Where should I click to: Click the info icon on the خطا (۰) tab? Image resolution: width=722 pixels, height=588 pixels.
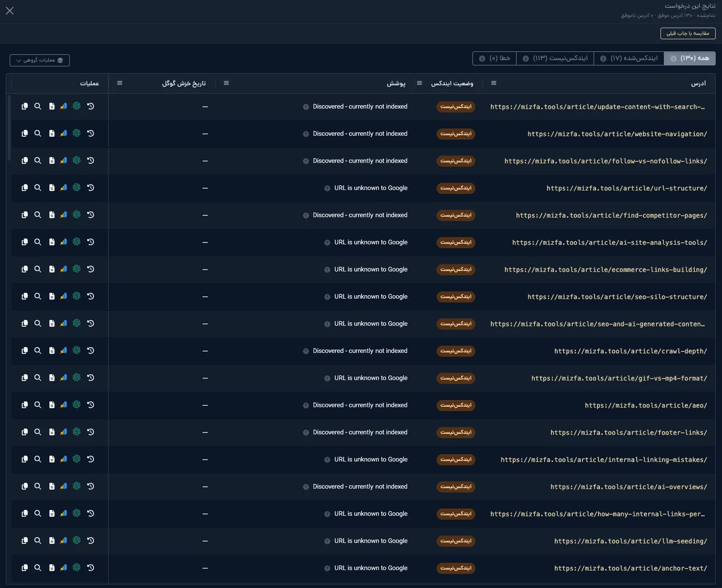[482, 59]
